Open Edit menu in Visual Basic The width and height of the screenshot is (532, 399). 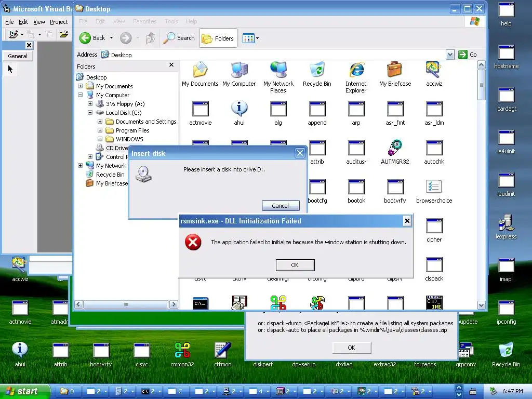pyautogui.click(x=23, y=22)
